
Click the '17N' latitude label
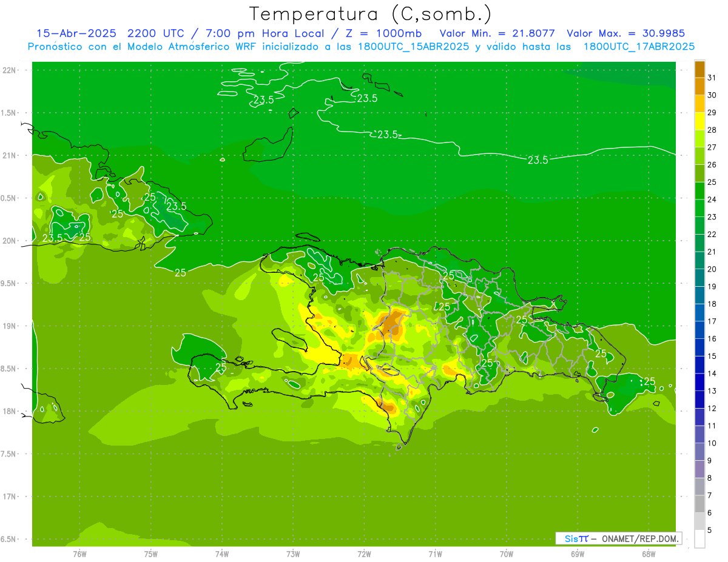point(9,497)
